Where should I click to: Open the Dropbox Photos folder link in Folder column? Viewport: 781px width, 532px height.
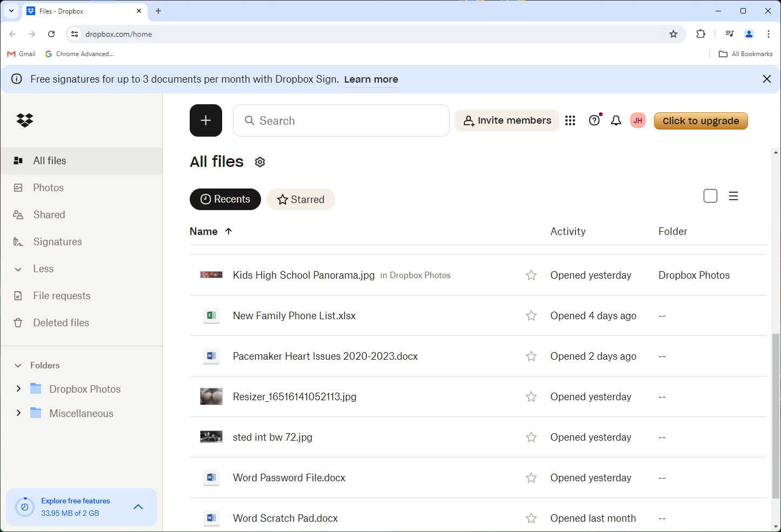coord(694,275)
